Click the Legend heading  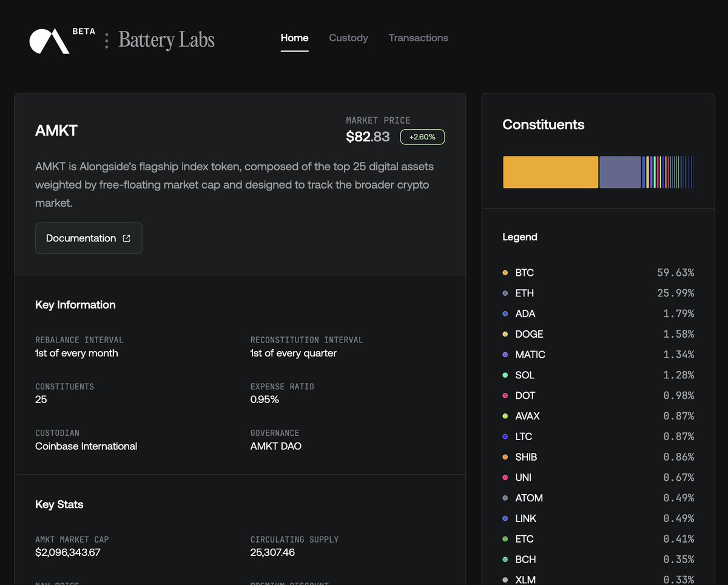click(x=520, y=237)
